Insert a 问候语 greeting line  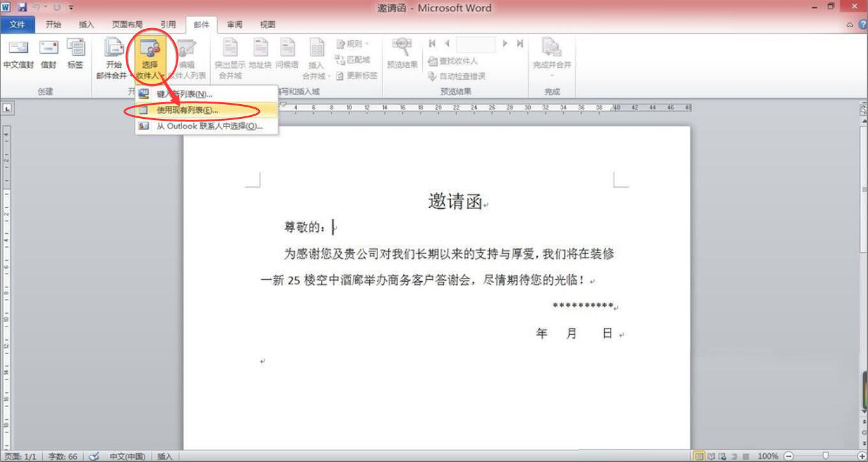(287, 54)
